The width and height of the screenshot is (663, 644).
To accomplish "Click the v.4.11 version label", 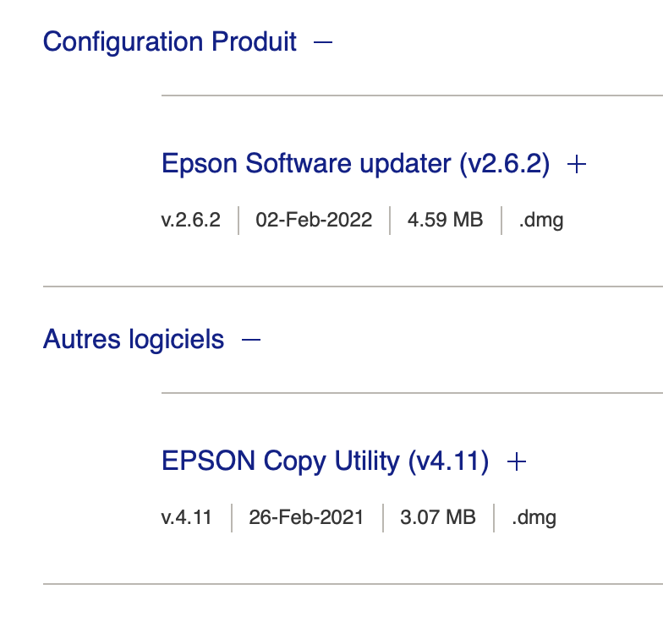I will click(x=187, y=517).
